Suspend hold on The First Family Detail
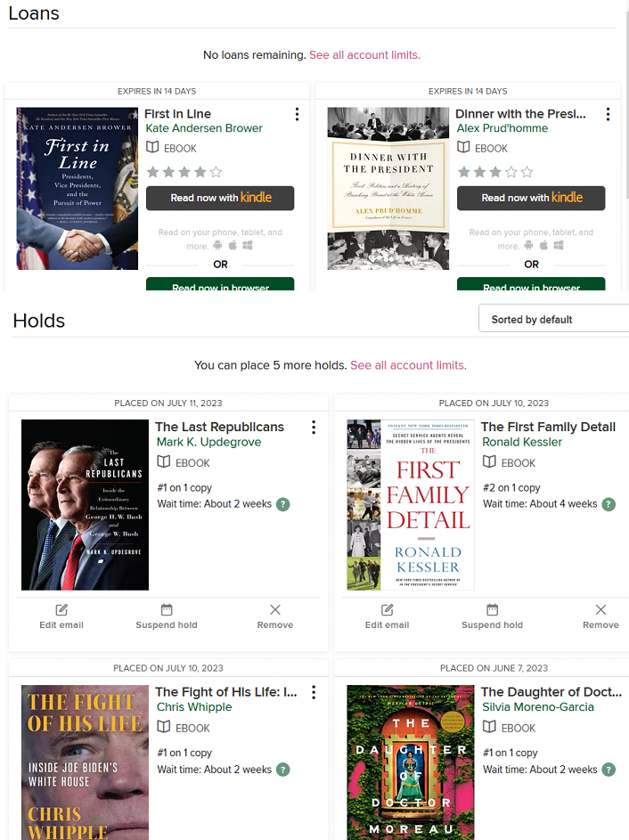The image size is (629, 840). [492, 616]
